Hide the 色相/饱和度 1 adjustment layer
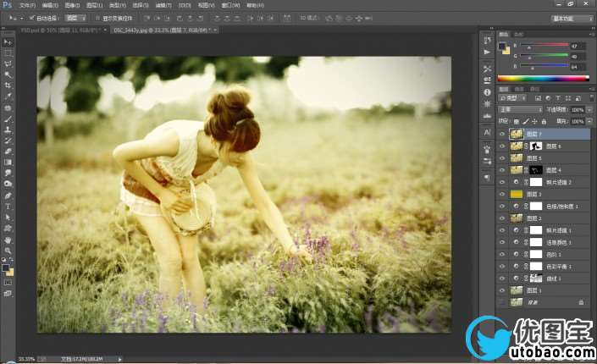This screenshot has width=597, height=364. 502,207
